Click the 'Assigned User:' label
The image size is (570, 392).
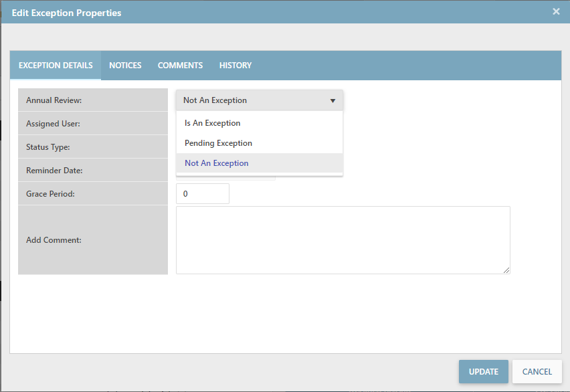pyautogui.click(x=53, y=124)
